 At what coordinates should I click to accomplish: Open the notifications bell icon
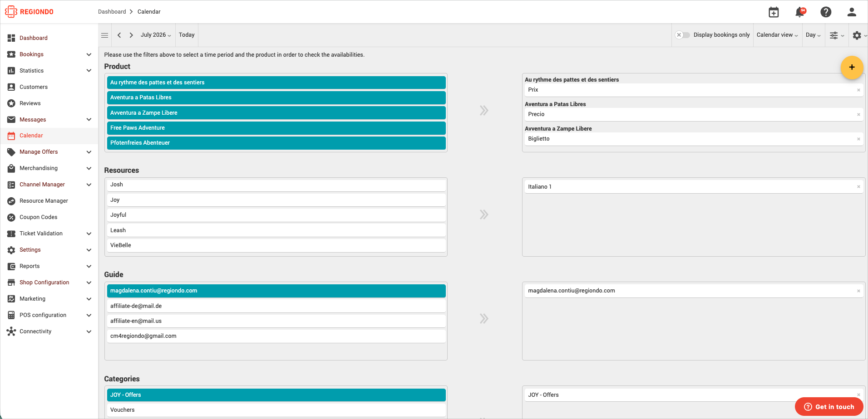(x=800, y=12)
